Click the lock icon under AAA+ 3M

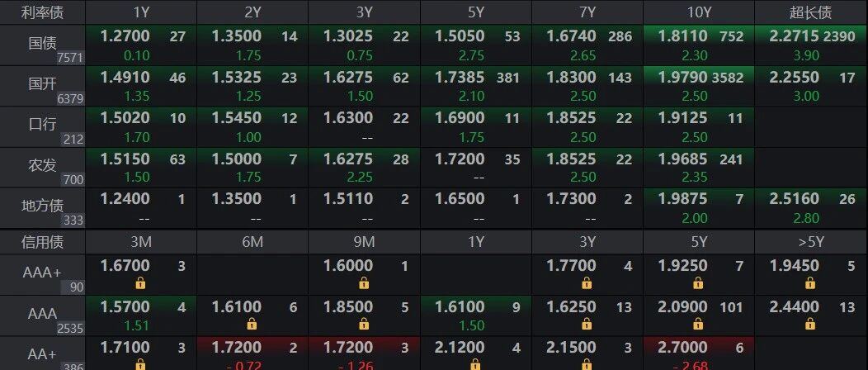pyautogui.click(x=140, y=283)
